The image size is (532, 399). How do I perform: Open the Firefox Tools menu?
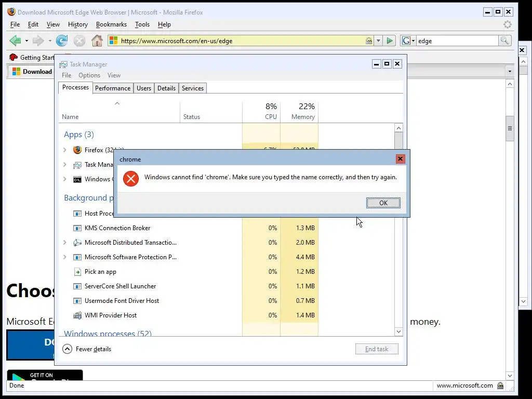coord(142,24)
